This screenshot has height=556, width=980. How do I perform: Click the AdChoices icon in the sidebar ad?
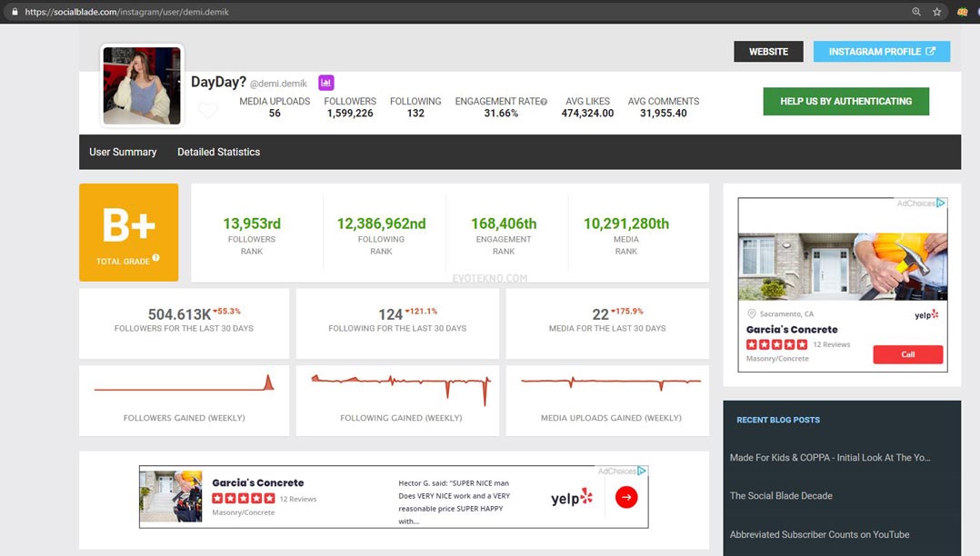[941, 203]
